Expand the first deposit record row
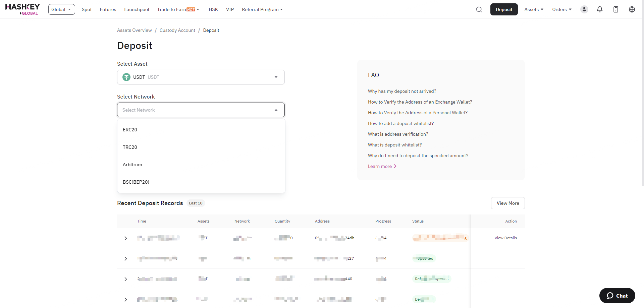 point(126,238)
